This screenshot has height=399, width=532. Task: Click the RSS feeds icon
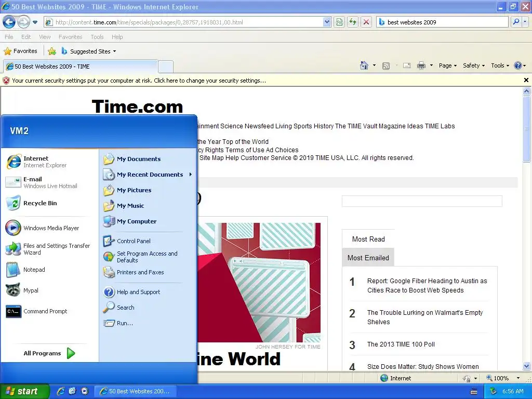pos(386,66)
